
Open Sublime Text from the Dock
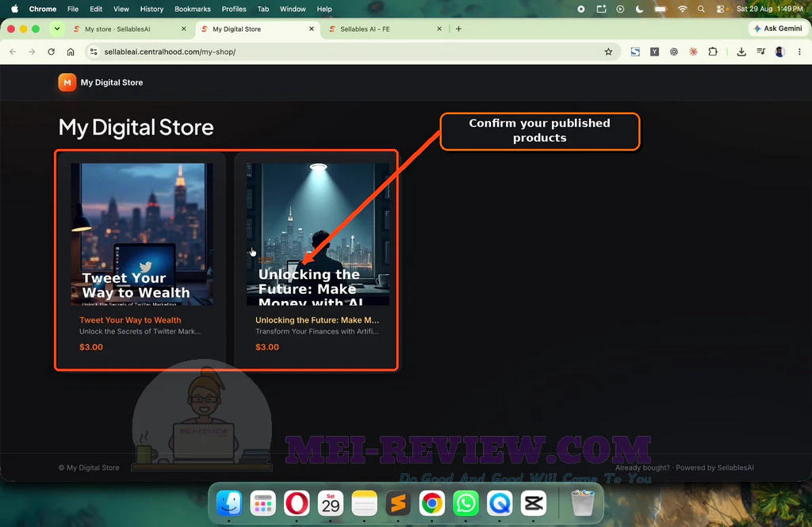398,503
